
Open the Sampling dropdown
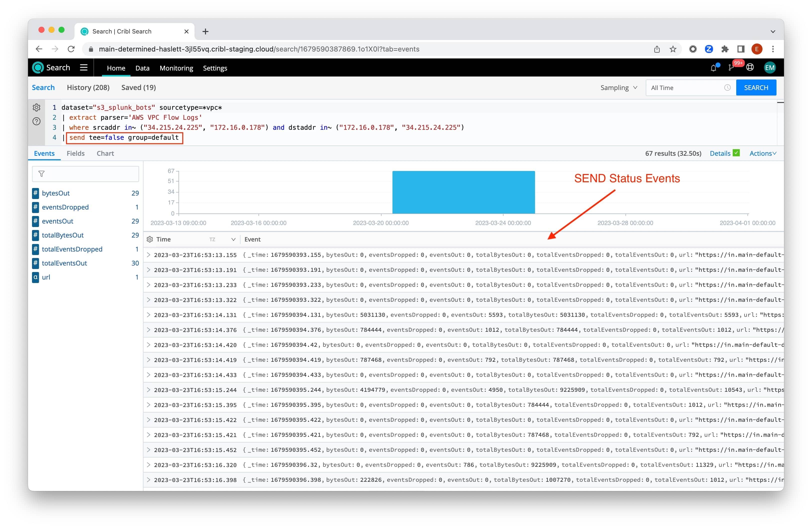(x=618, y=88)
